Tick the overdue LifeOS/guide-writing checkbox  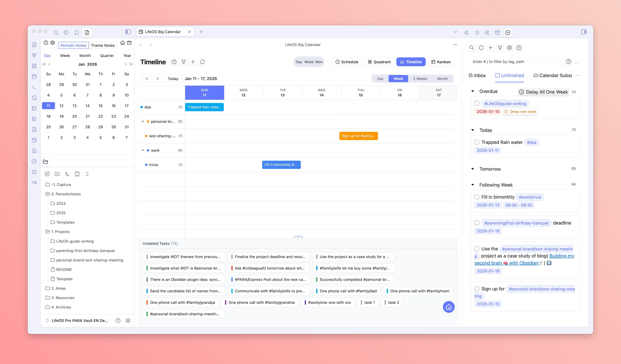click(x=477, y=104)
